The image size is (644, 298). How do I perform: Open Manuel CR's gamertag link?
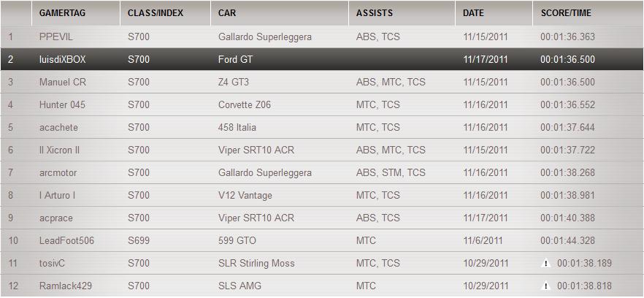tap(62, 82)
